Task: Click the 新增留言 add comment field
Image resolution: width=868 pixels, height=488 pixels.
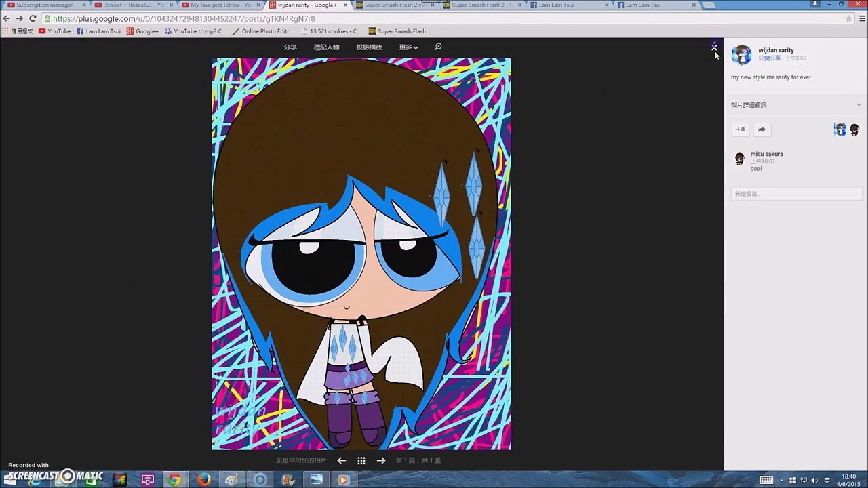Action: (x=796, y=194)
